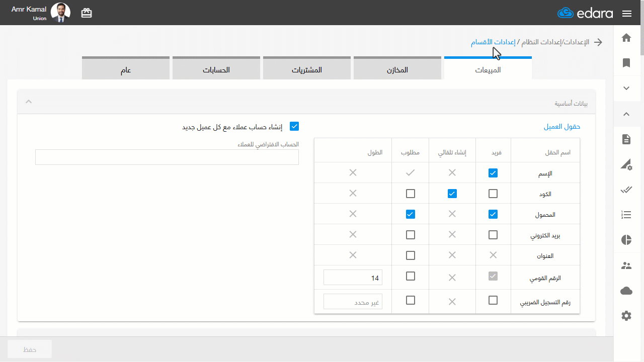Click the الطول field for رقم التسجيل الضريبي
The height and width of the screenshot is (362, 644).
[x=353, y=301]
